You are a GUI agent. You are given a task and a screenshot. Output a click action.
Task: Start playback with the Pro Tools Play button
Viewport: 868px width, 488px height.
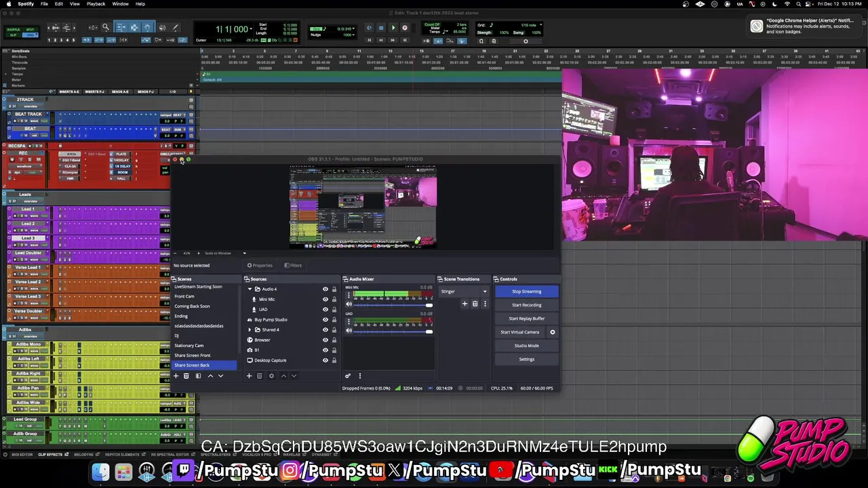[393, 28]
